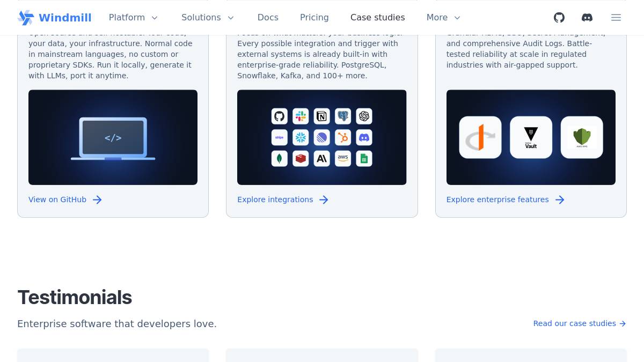Follow the Explore integrations link
The height and width of the screenshot is (362, 644).
[275, 200]
